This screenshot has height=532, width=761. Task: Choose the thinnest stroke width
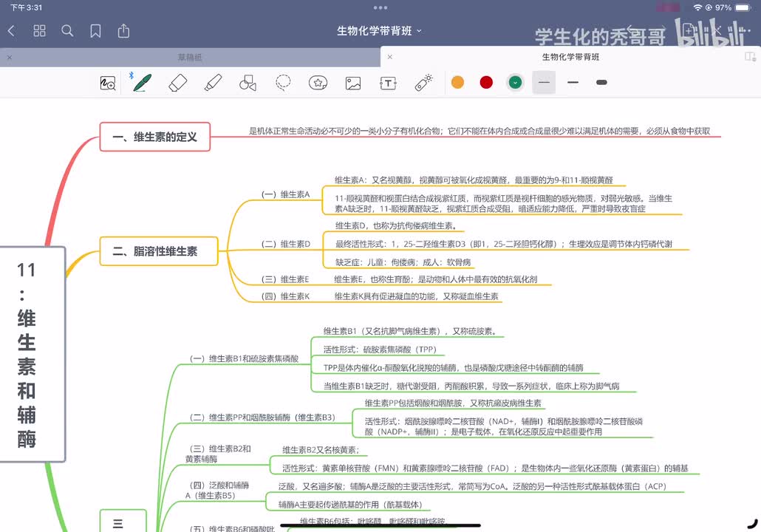[544, 83]
